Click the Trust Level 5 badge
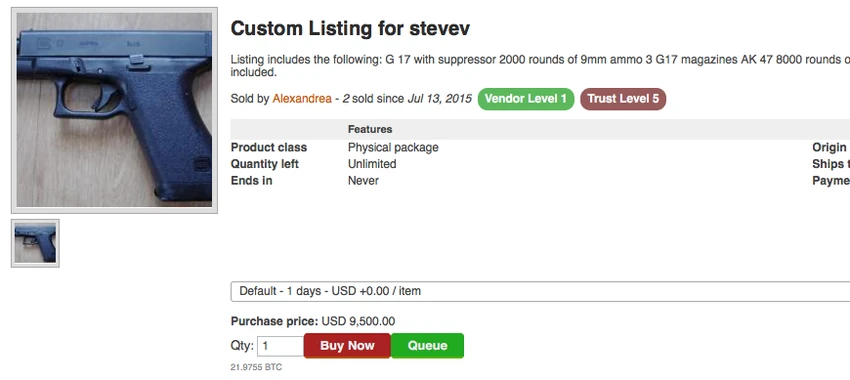The height and width of the screenshot is (380, 850). [x=623, y=99]
